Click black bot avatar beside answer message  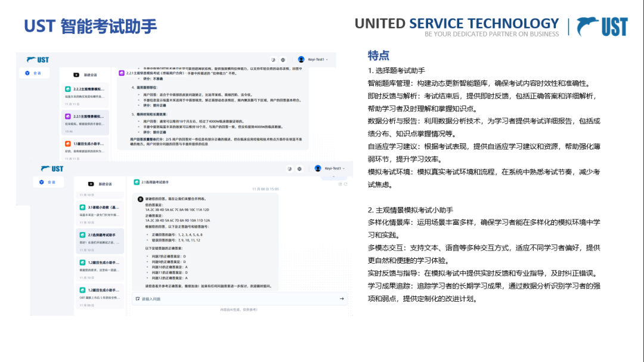[x=141, y=199]
